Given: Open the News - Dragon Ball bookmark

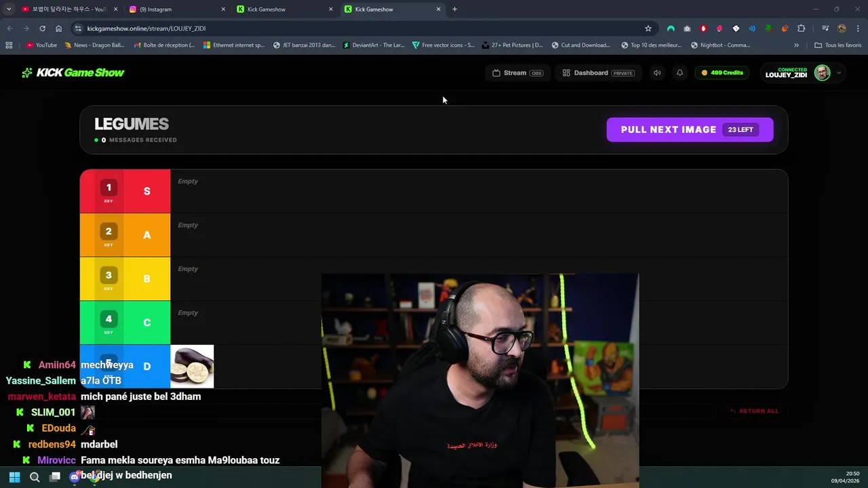Looking at the screenshot, I should [x=94, y=45].
